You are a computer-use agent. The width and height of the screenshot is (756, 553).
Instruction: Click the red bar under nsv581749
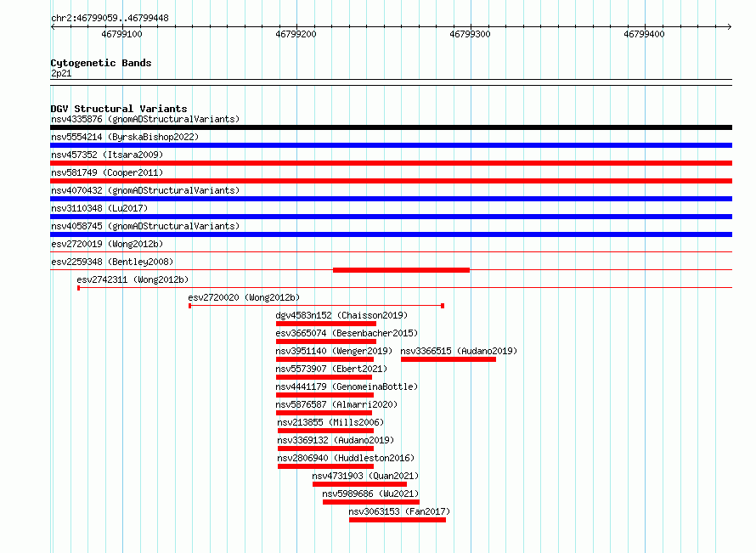pyautogui.click(x=391, y=181)
